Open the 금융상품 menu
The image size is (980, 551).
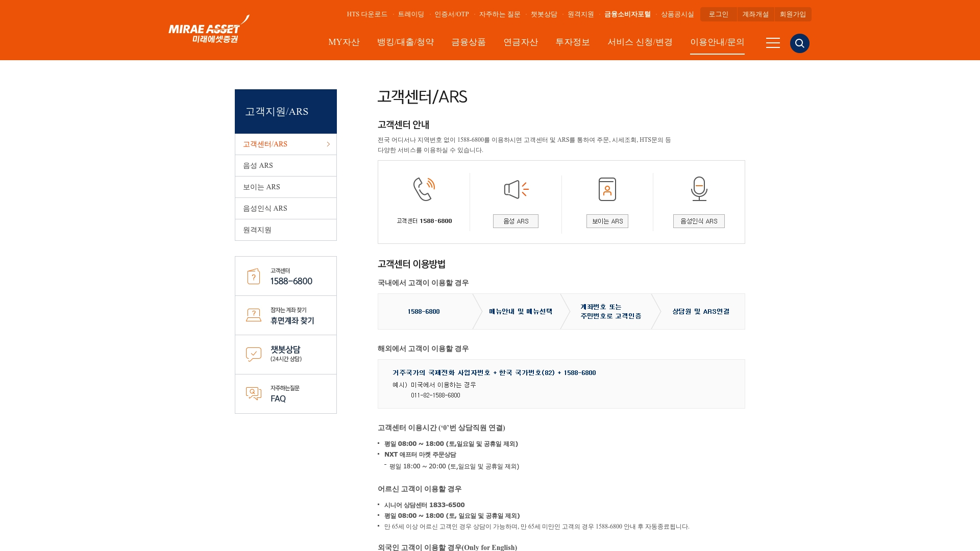click(x=468, y=42)
